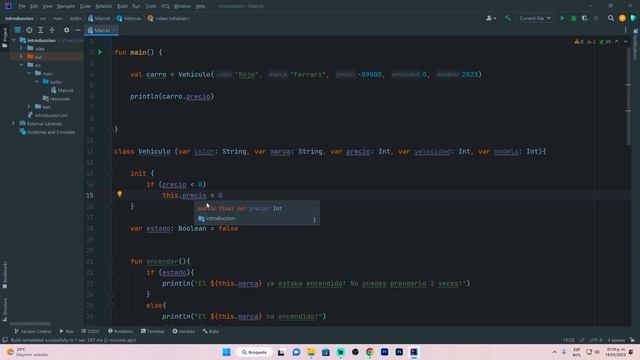
Task: Click project panel horizontal scrollbar
Action: click(30, 324)
